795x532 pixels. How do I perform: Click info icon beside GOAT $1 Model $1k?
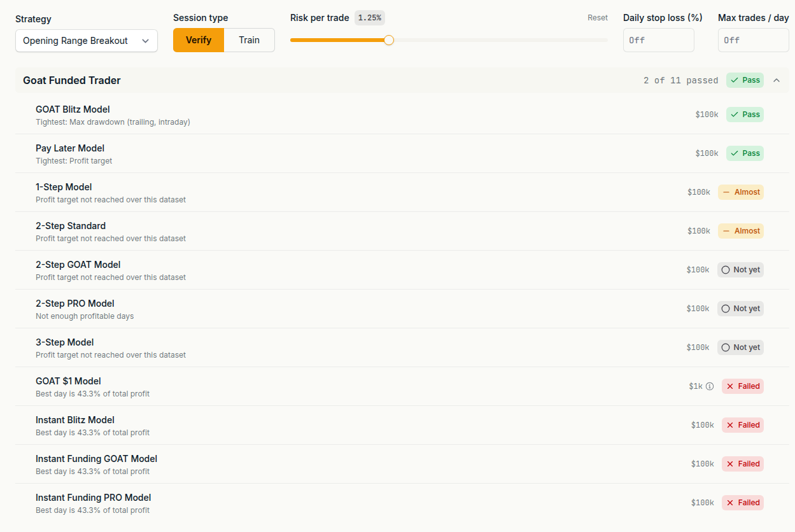(x=710, y=386)
